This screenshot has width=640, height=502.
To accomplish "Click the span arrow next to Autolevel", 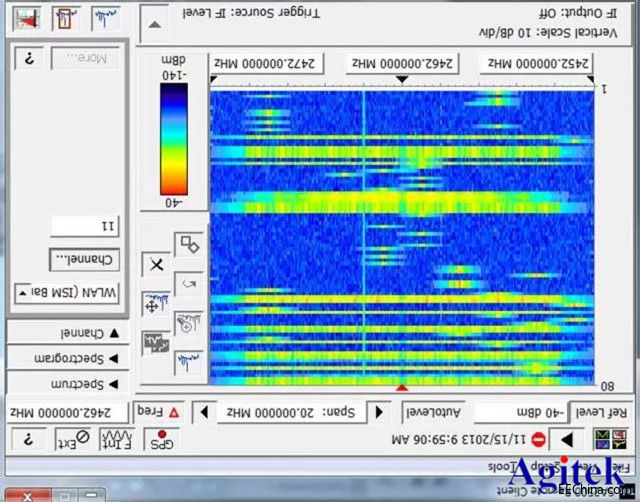I will tap(379, 412).
